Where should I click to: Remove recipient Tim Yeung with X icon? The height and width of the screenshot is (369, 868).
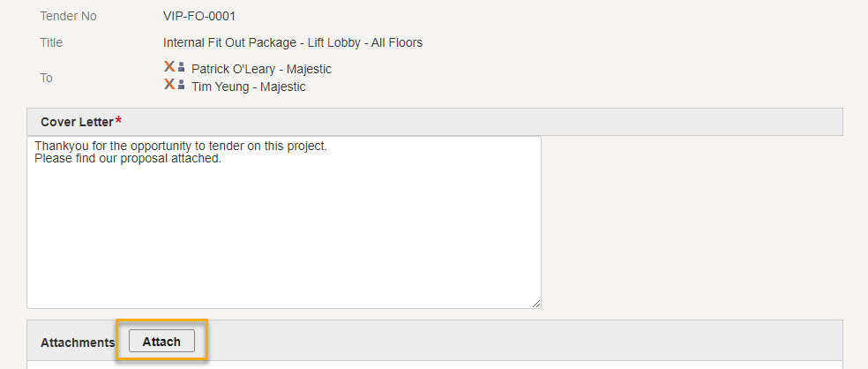point(169,84)
